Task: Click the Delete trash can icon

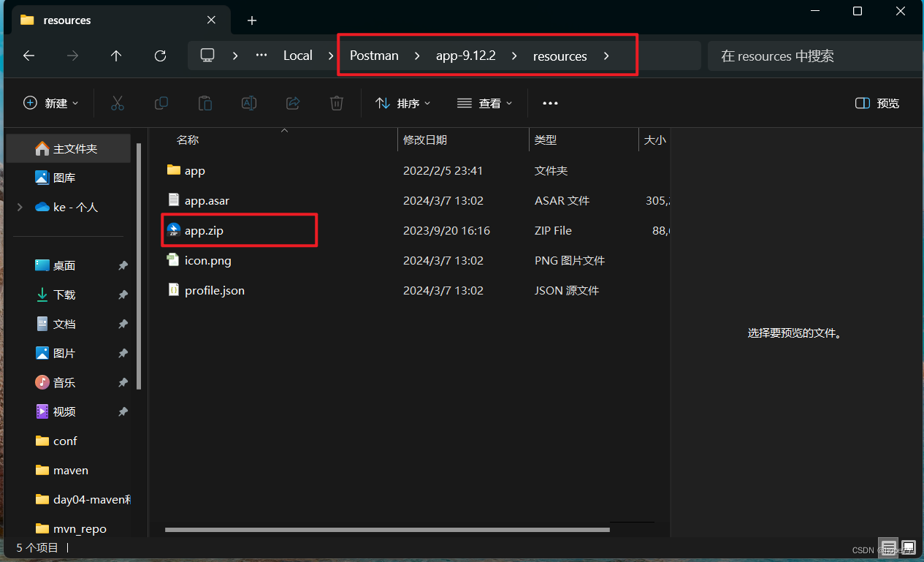Action: (337, 103)
